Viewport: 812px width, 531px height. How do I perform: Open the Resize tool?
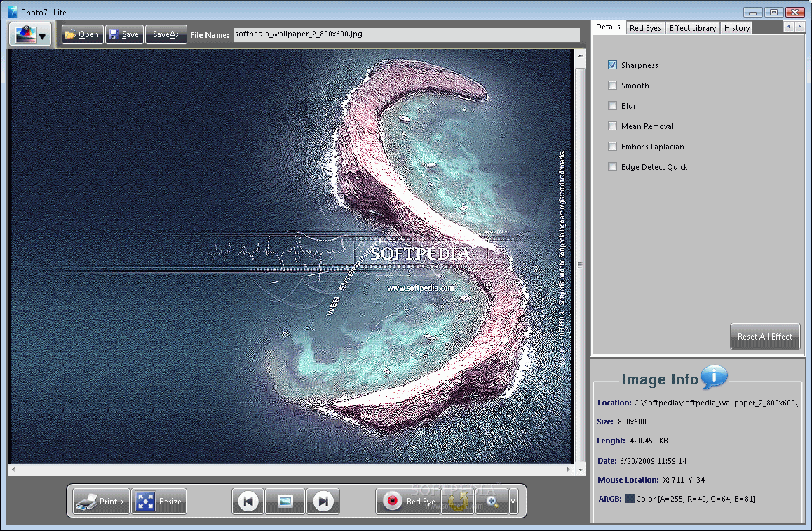159,501
